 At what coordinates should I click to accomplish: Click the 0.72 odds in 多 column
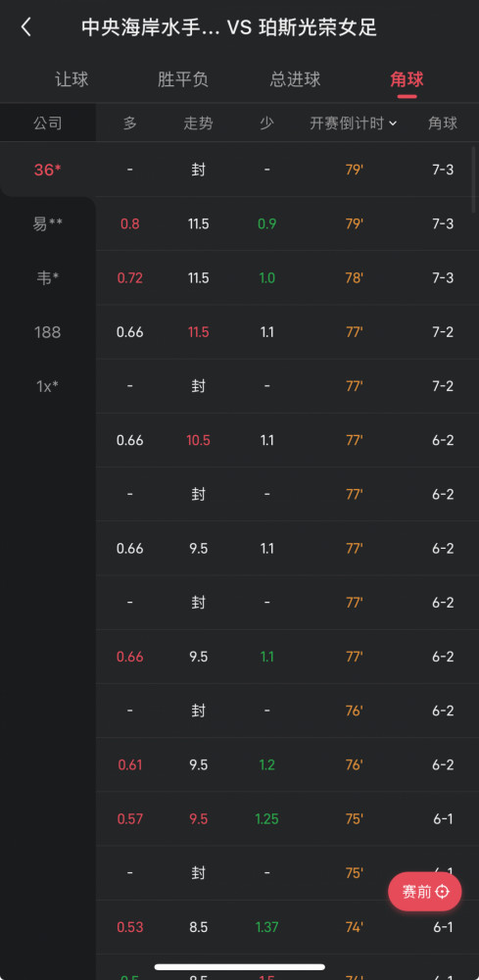coord(130,277)
